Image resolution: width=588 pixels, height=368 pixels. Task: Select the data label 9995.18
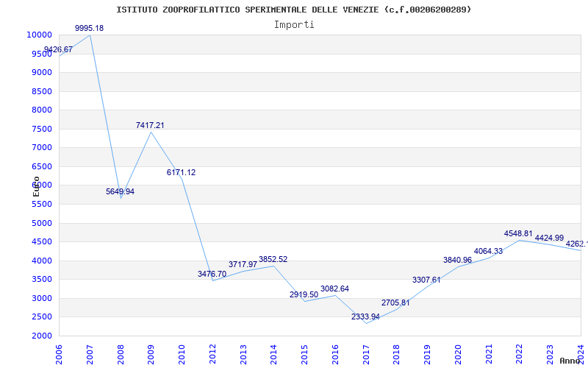pos(89,28)
